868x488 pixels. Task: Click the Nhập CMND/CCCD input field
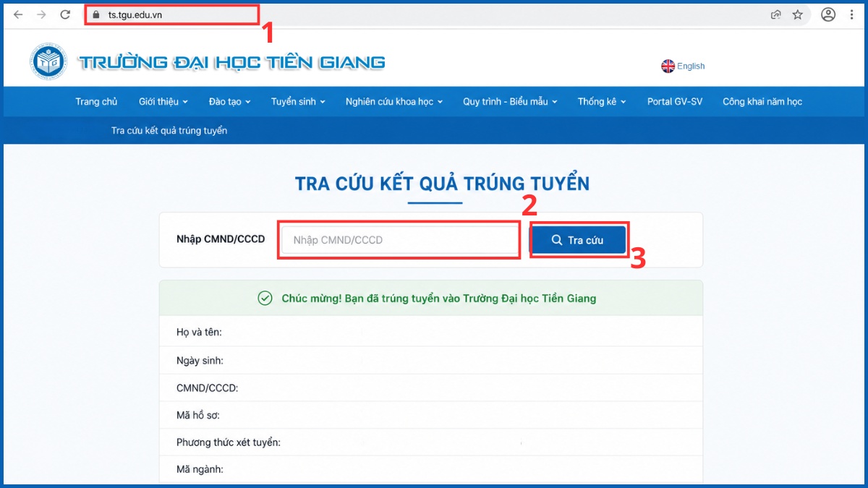[x=399, y=240]
